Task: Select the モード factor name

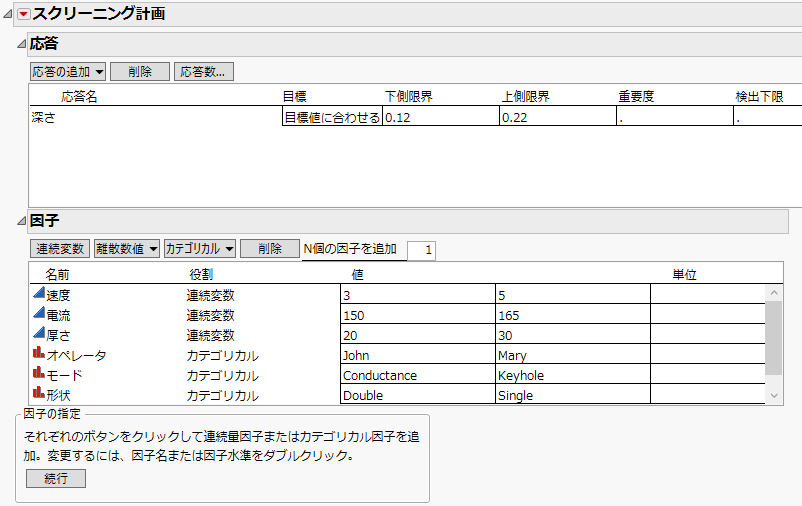Action: (64, 375)
